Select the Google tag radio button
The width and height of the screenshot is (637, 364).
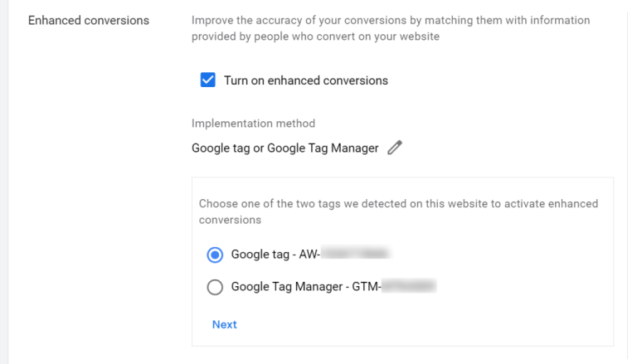point(215,255)
